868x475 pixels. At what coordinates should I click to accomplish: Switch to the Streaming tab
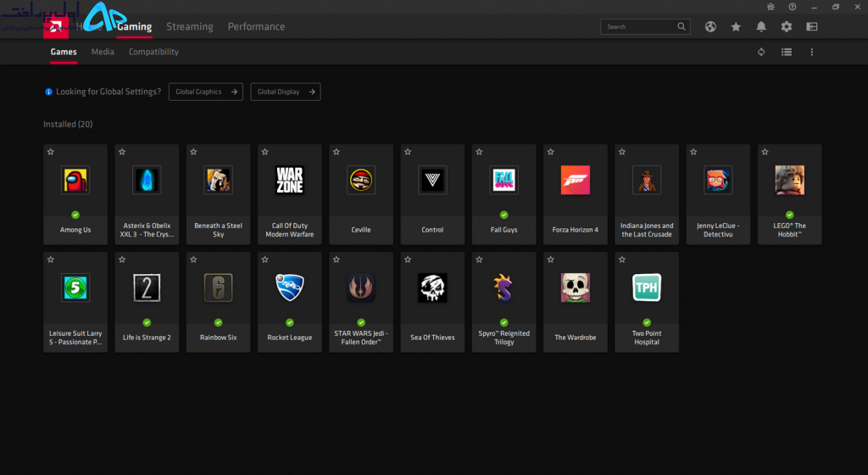pos(190,26)
